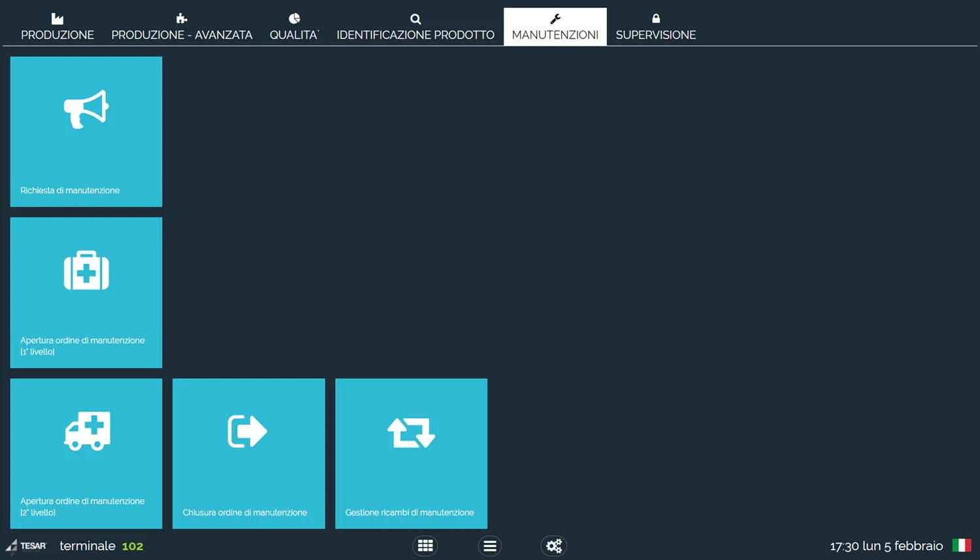Click the exit arrow icon for closing order

(248, 431)
